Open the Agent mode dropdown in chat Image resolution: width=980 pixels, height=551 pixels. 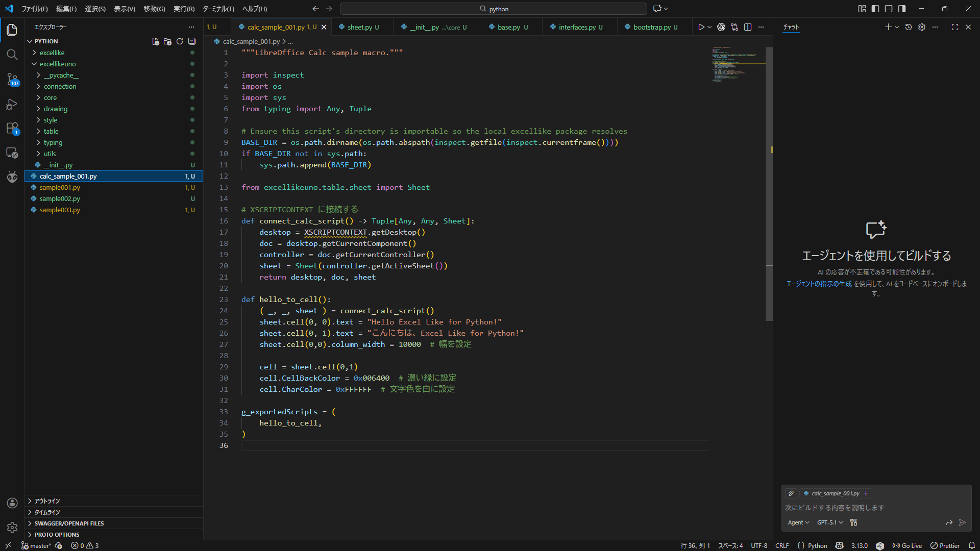click(x=798, y=522)
